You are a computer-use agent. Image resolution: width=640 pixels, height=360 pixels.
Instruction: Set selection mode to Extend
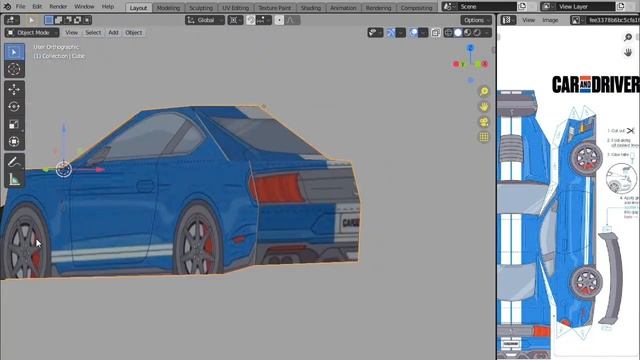tap(58, 20)
